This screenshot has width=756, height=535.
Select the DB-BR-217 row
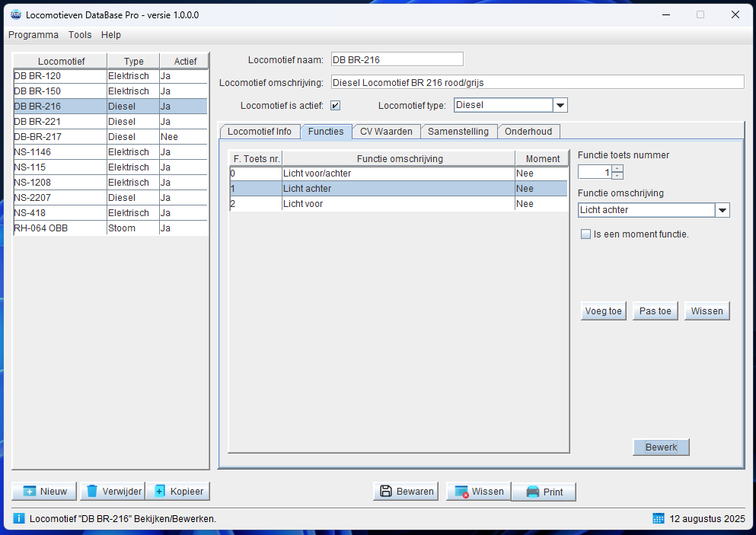[x=110, y=137]
